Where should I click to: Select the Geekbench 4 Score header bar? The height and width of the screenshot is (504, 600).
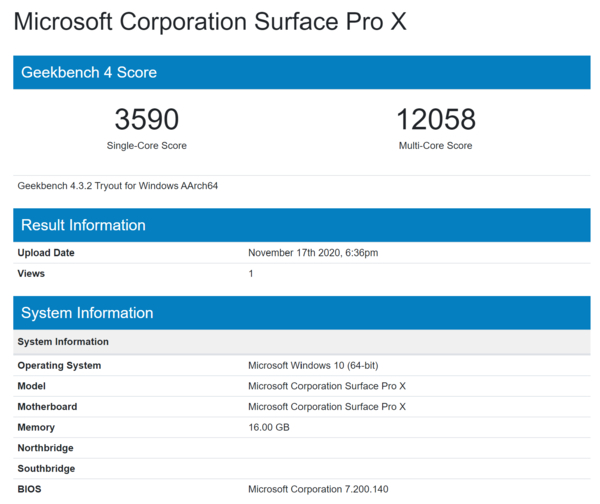[x=301, y=72]
